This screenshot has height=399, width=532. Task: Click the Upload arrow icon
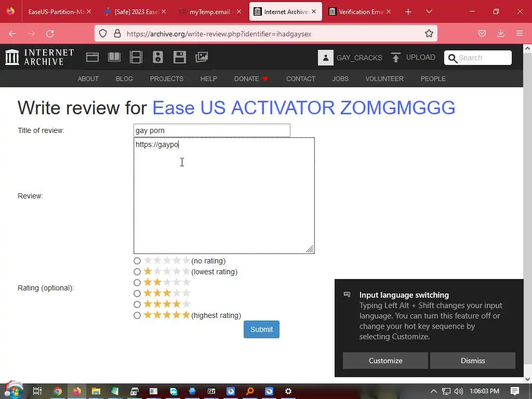pyautogui.click(x=395, y=57)
